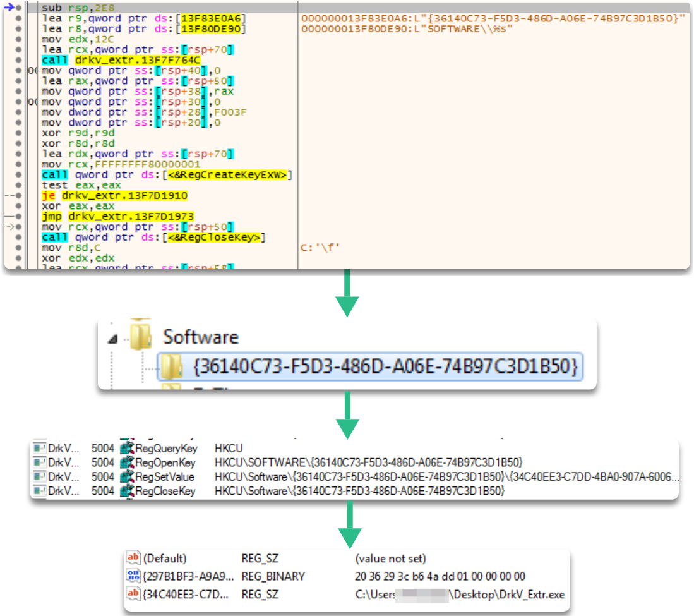This screenshot has width=694, height=616.
Task: Collapse the Software key in registry tree
Action: pyautogui.click(x=113, y=340)
